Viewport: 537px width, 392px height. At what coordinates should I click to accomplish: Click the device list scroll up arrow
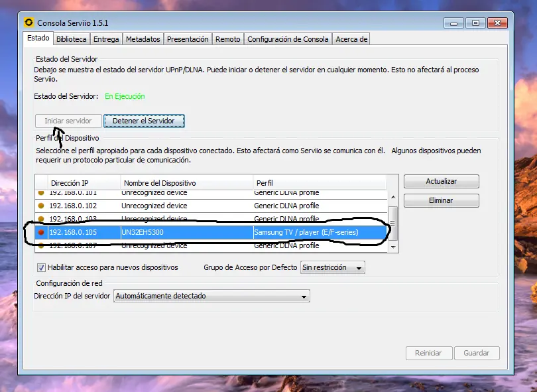point(393,197)
